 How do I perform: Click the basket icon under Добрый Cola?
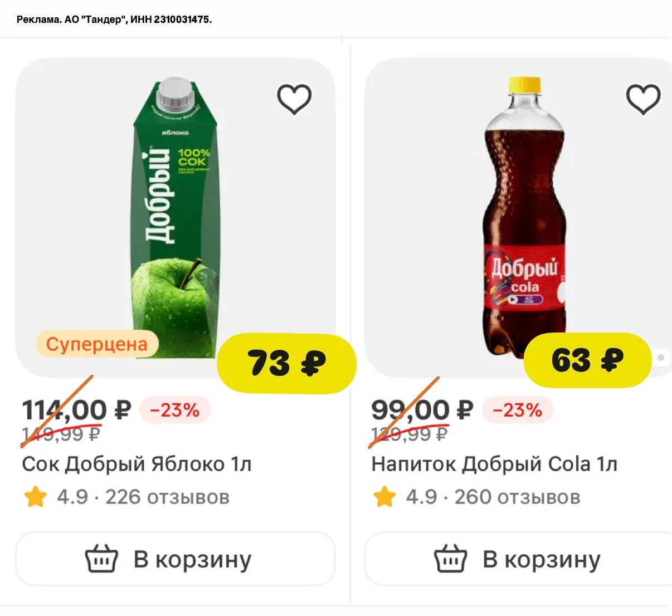coord(450,559)
